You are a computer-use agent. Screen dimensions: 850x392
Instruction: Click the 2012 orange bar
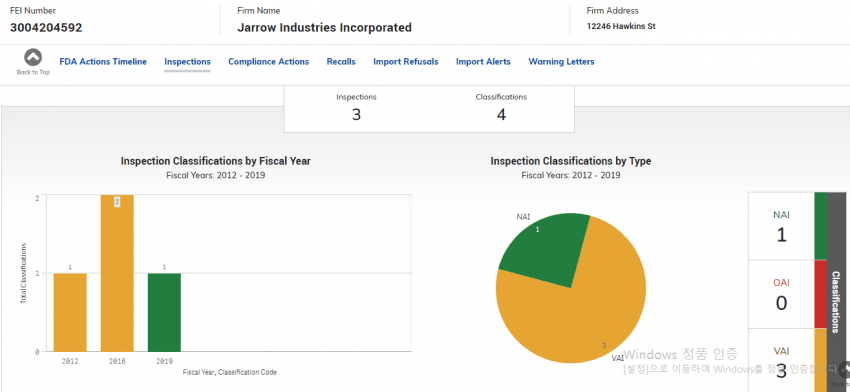[70, 312]
